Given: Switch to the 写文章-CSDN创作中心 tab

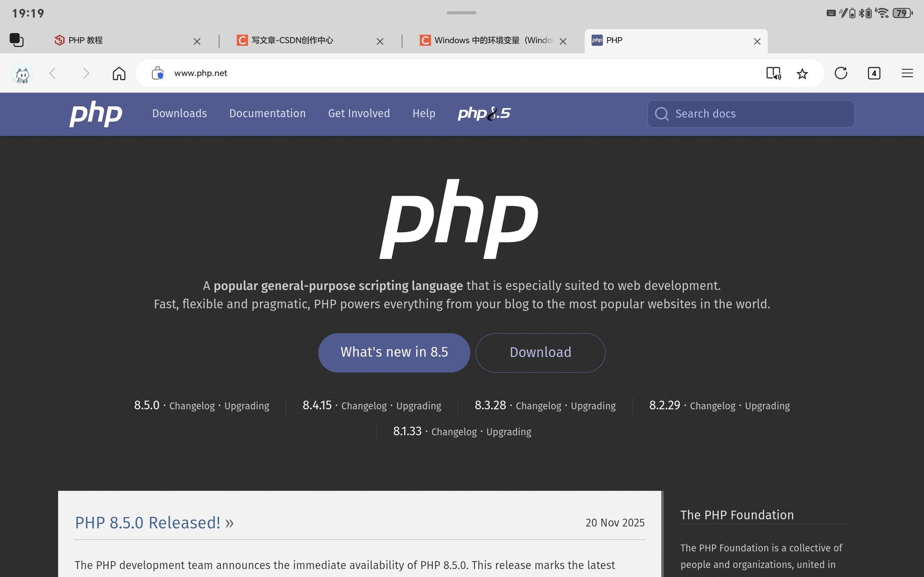Looking at the screenshot, I should tap(292, 40).
